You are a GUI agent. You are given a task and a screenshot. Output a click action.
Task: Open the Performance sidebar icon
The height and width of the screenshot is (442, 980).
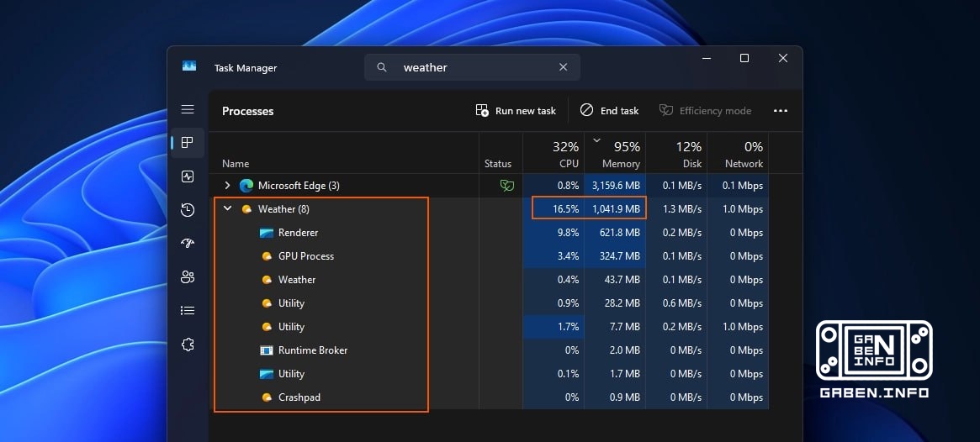tap(188, 176)
